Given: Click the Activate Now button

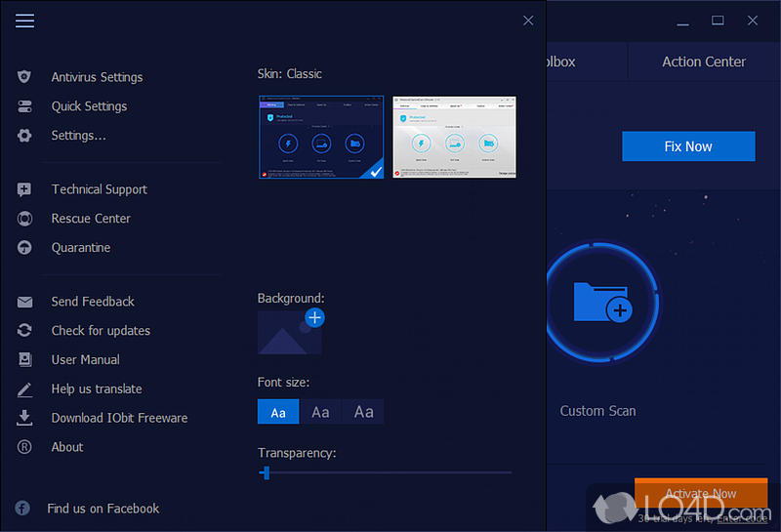Looking at the screenshot, I should pos(700,493).
